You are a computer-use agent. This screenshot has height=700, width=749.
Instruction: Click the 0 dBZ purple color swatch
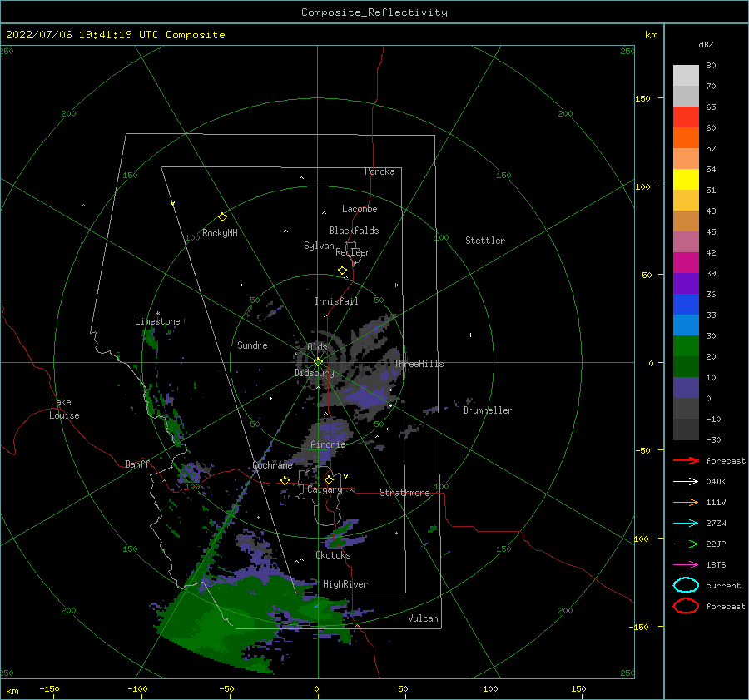point(686,388)
